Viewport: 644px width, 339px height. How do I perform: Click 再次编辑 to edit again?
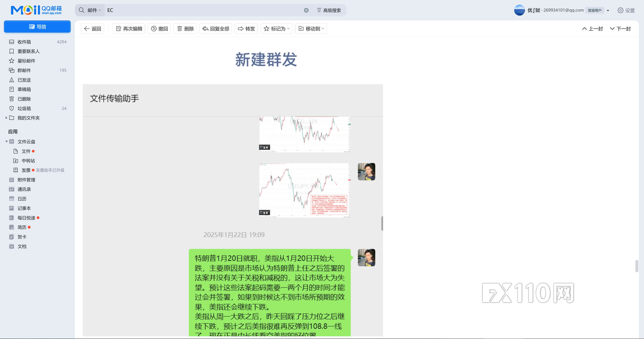(x=129, y=29)
